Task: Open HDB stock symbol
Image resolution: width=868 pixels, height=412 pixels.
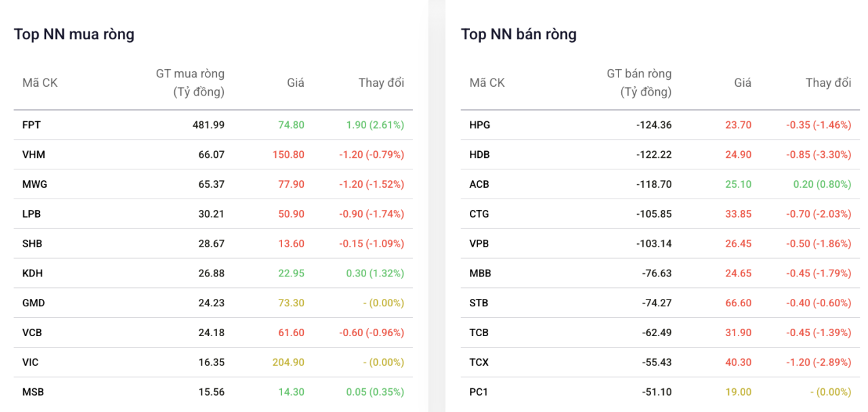Action: coord(479,154)
